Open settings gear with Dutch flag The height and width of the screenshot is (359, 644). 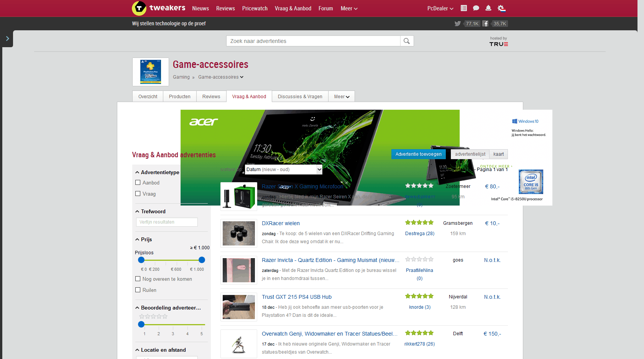(x=501, y=8)
